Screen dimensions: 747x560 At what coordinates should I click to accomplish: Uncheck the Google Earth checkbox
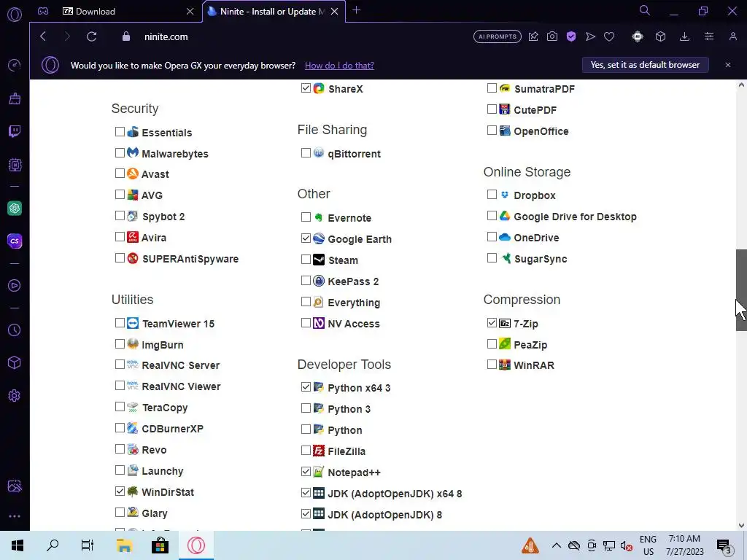click(306, 238)
